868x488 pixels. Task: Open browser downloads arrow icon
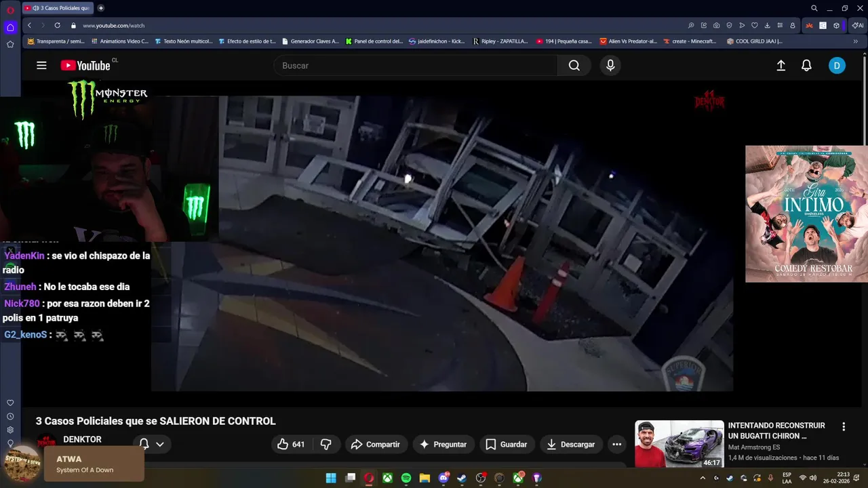[767, 25]
